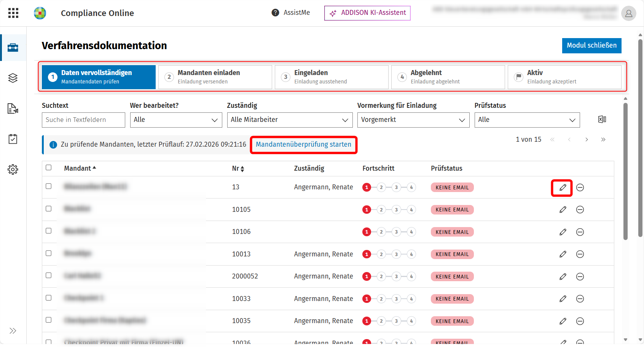Remove client number 10035 with minus icon
The image size is (644, 349).
point(580,321)
